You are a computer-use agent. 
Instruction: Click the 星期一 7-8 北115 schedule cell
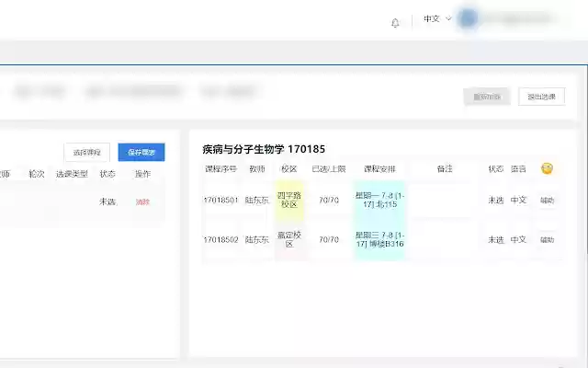(x=379, y=201)
